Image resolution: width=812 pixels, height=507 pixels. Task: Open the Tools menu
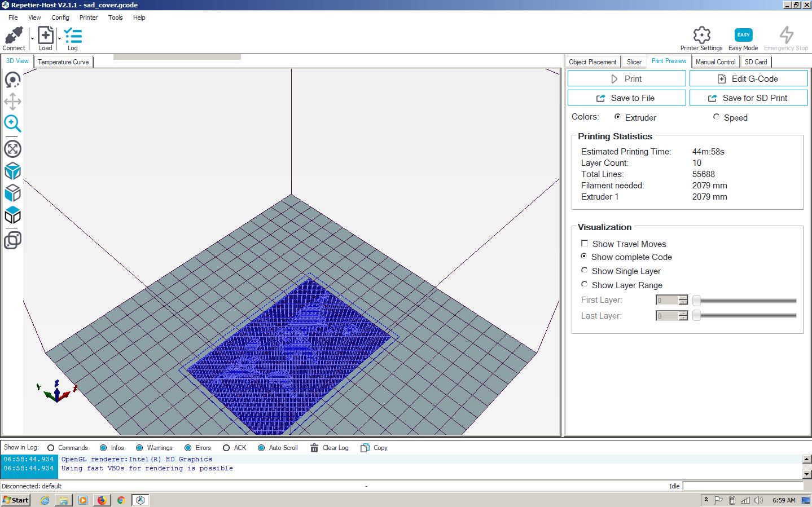115,17
